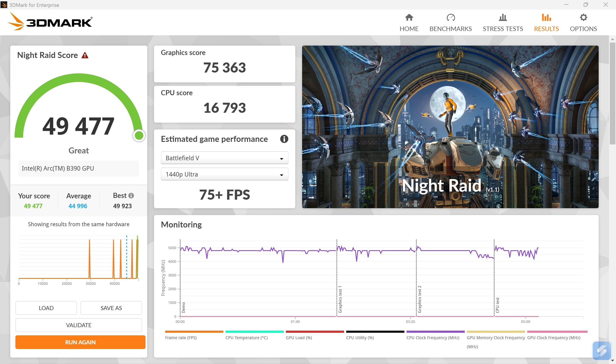This screenshot has height=364, width=616.
Task: Click the Home house icon
Action: coord(409,18)
